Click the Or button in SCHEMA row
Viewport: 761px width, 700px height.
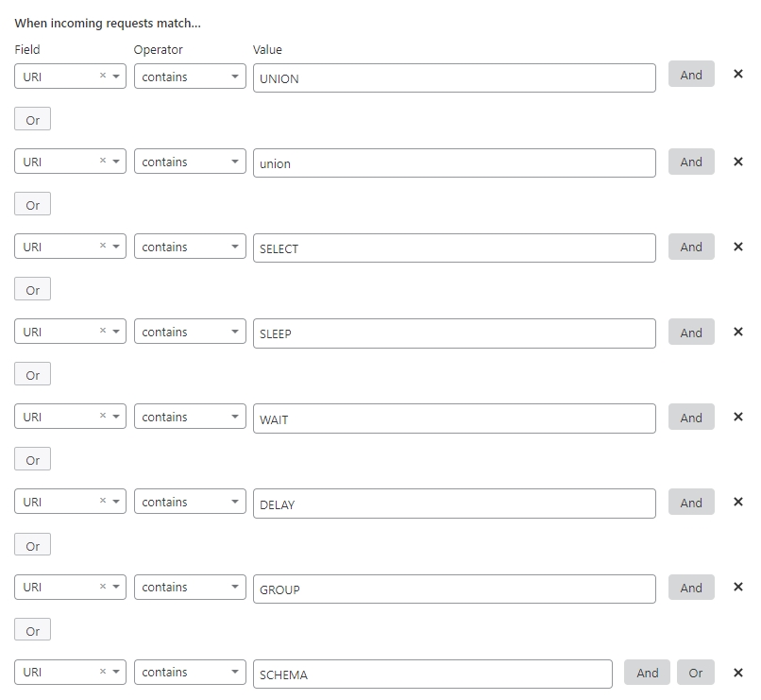click(x=696, y=673)
